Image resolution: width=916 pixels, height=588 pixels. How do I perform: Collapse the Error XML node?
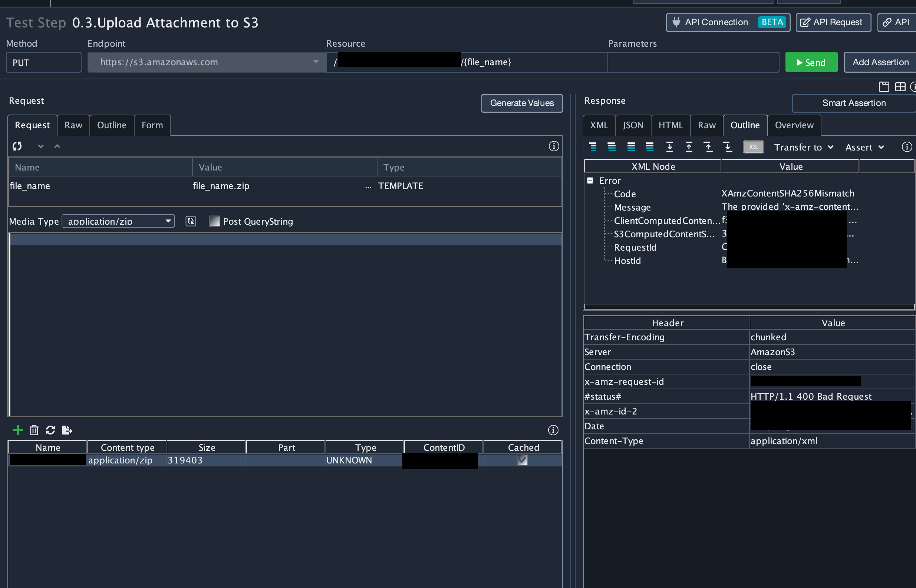pyautogui.click(x=590, y=181)
